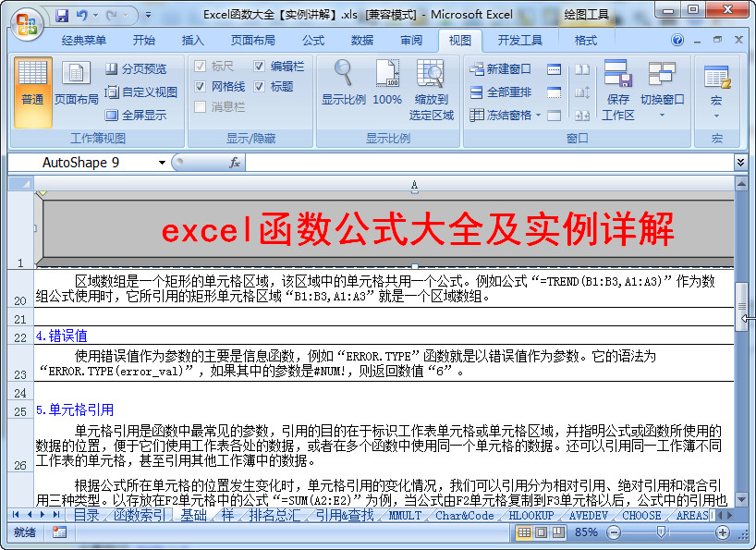Open the Zoom (显示比例) dialog

click(343, 82)
